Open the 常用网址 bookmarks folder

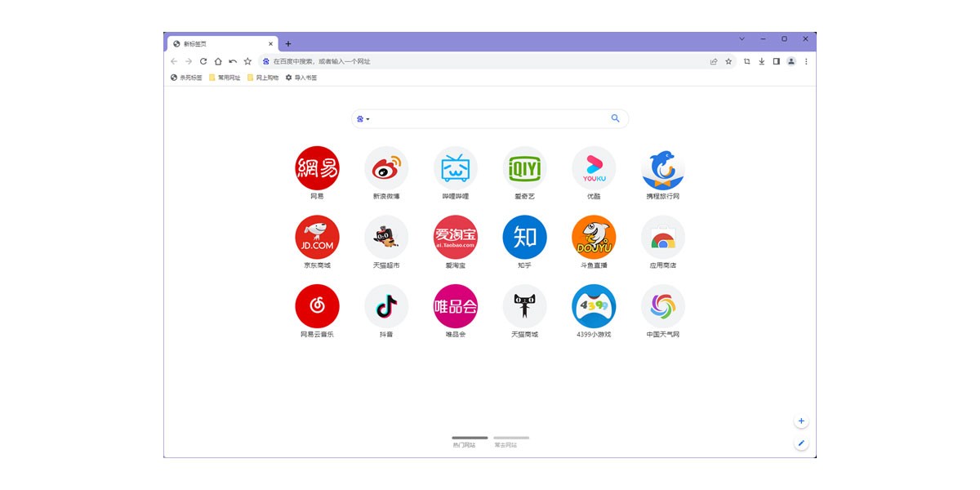[x=225, y=78]
